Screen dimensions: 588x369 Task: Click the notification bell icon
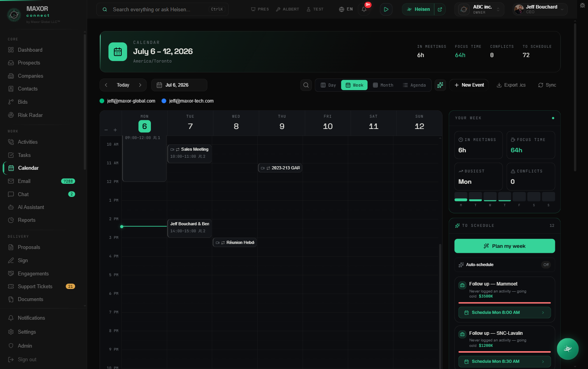(x=364, y=9)
